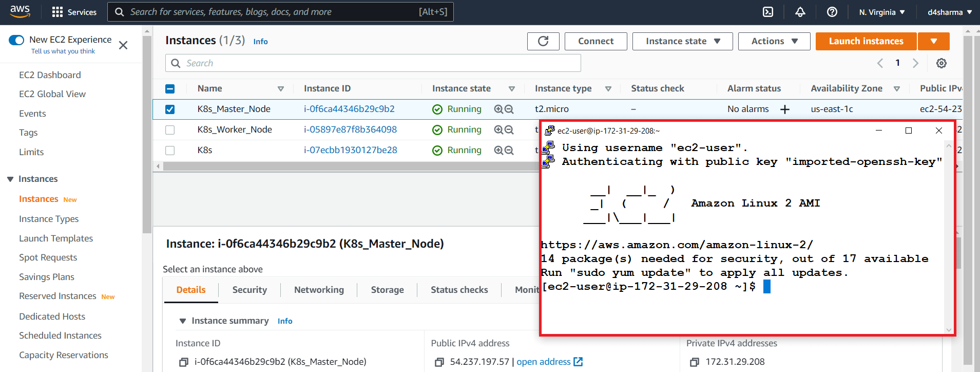Uncheck the K8s_Master_Node row checkbox
Viewport: 980px width, 372px height.
point(170,109)
